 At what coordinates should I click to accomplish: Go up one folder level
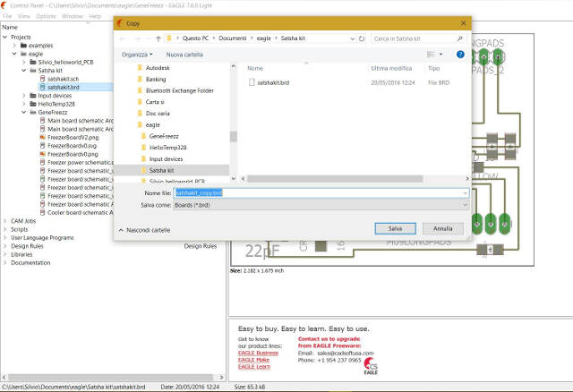pos(158,38)
